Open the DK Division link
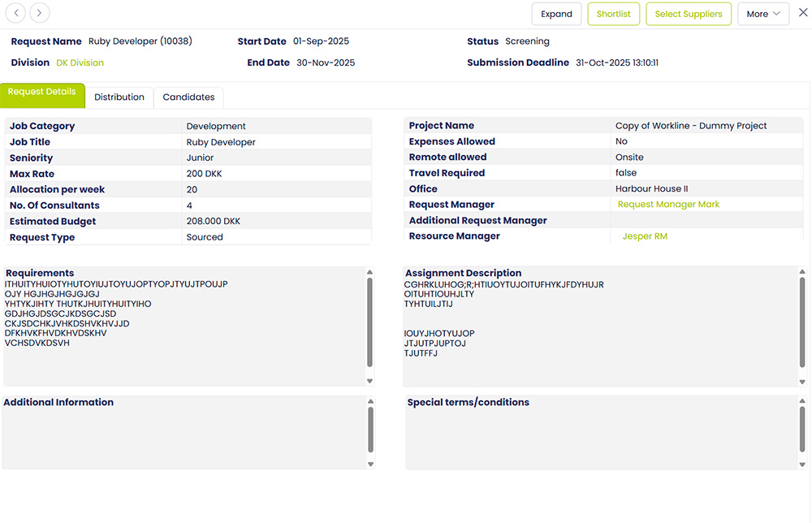Image resolution: width=812 pixels, height=523 pixels. click(x=80, y=63)
